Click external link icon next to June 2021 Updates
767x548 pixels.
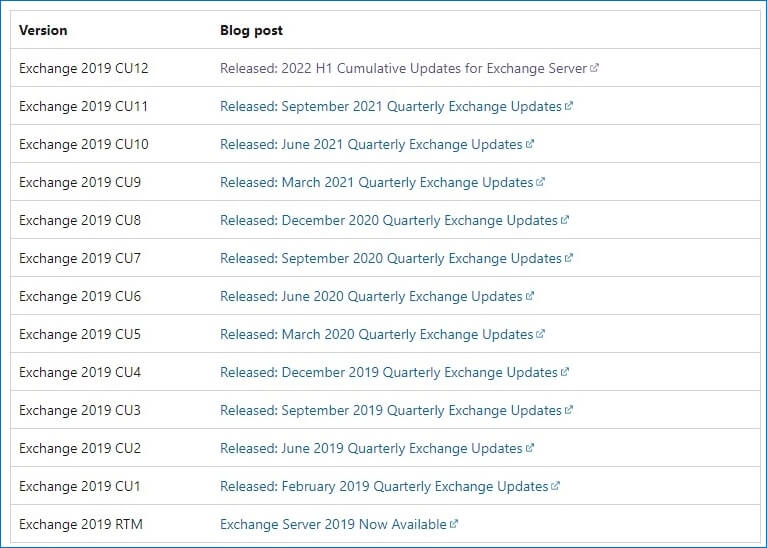pyautogui.click(x=529, y=144)
